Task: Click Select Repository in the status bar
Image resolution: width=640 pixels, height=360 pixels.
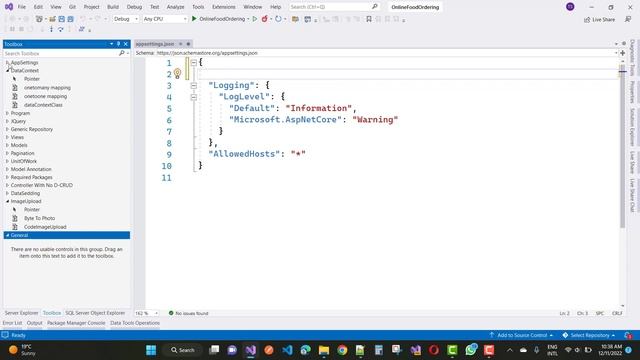Action: [x=589, y=335]
